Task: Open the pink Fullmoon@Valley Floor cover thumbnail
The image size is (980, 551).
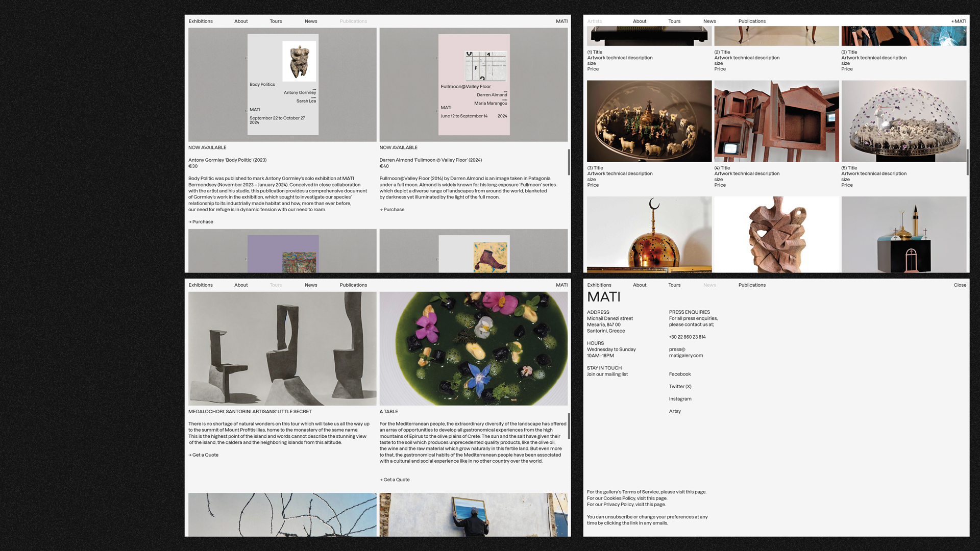Action: tap(474, 85)
